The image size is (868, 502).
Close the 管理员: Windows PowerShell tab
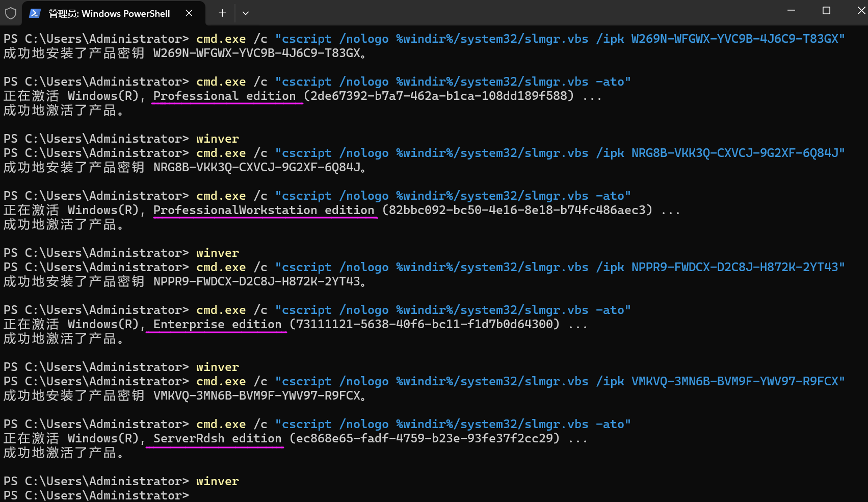[189, 13]
